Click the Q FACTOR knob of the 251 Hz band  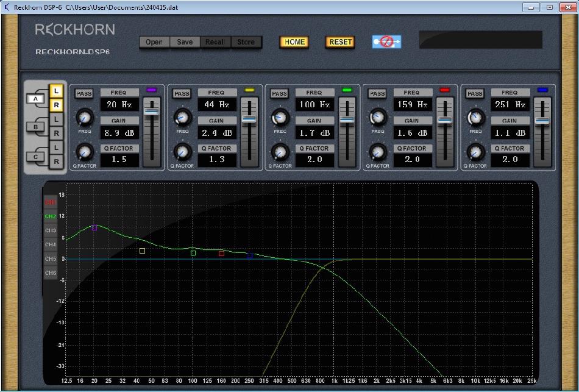click(x=475, y=152)
